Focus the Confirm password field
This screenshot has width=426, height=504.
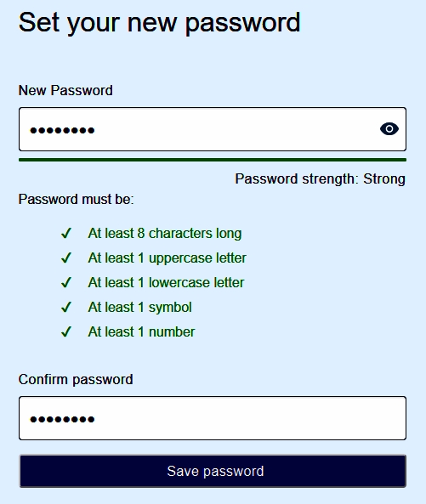click(213, 418)
